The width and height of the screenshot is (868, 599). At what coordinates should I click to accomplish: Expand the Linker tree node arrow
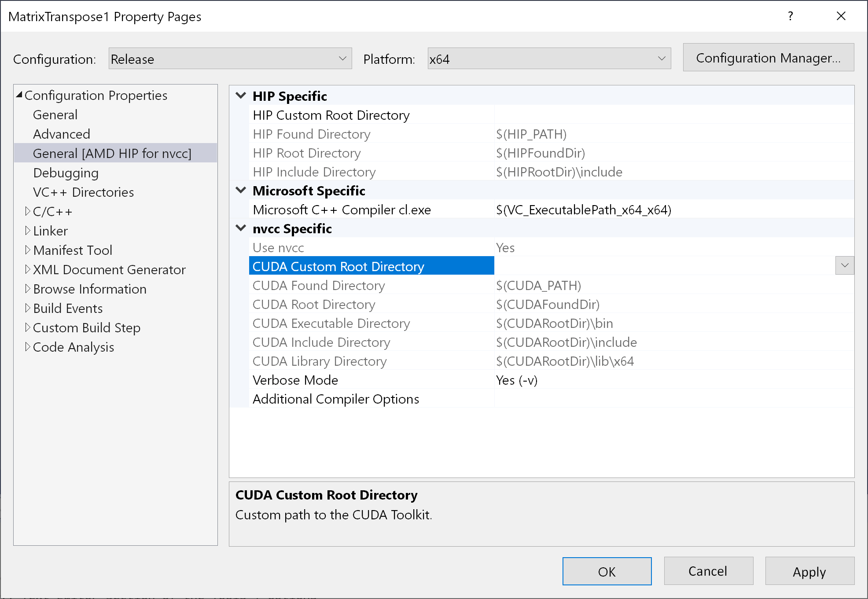point(28,231)
